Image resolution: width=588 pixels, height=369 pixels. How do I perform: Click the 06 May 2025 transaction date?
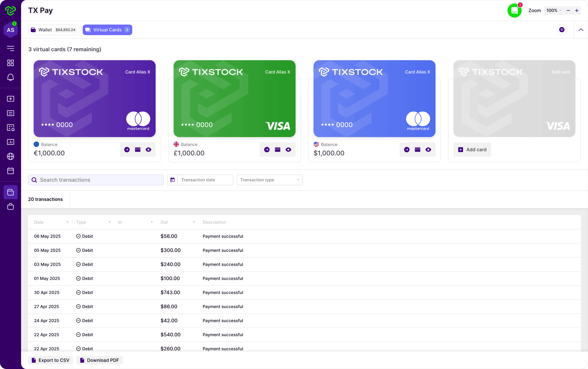(x=47, y=237)
